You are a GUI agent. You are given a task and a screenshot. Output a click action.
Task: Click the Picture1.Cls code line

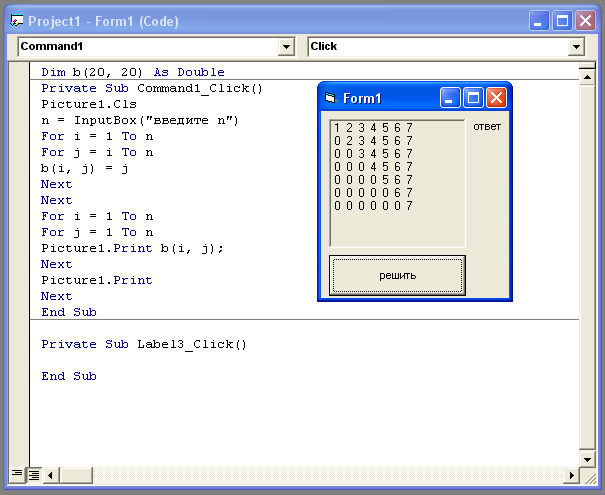(x=89, y=104)
